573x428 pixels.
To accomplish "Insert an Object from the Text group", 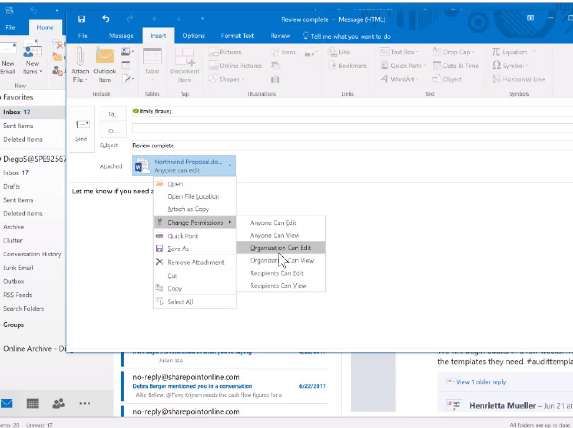I will 448,79.
